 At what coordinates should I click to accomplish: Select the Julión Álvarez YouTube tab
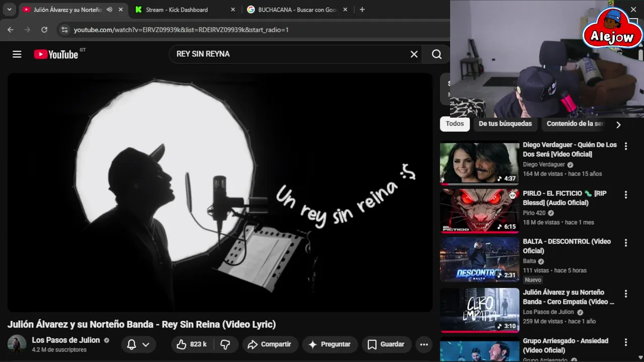click(67, 10)
